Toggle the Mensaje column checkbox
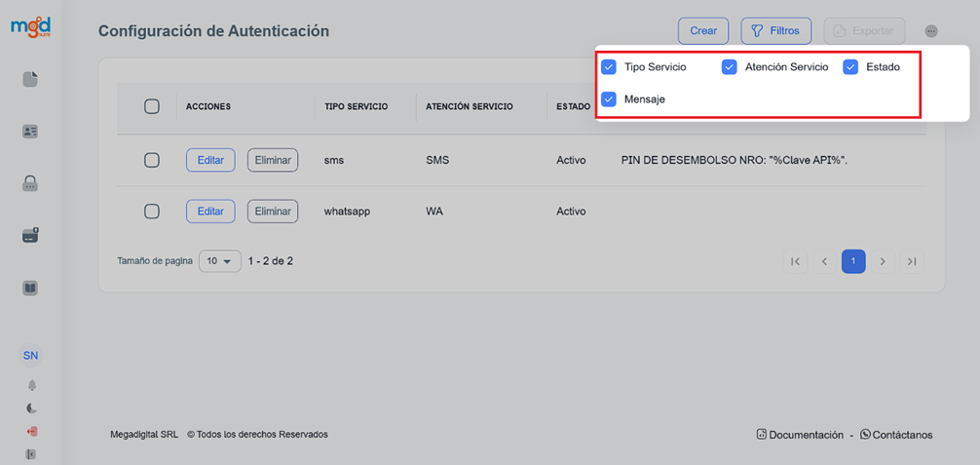The image size is (980, 465). tap(609, 99)
